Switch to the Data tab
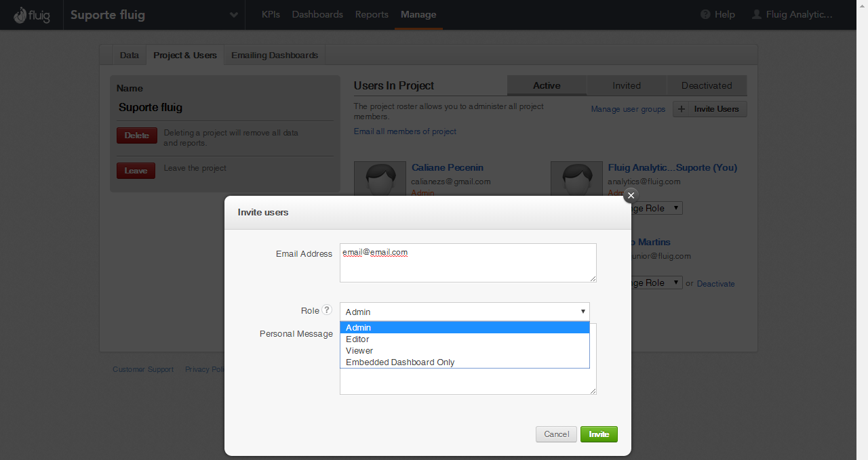The width and height of the screenshot is (868, 460). pyautogui.click(x=130, y=55)
